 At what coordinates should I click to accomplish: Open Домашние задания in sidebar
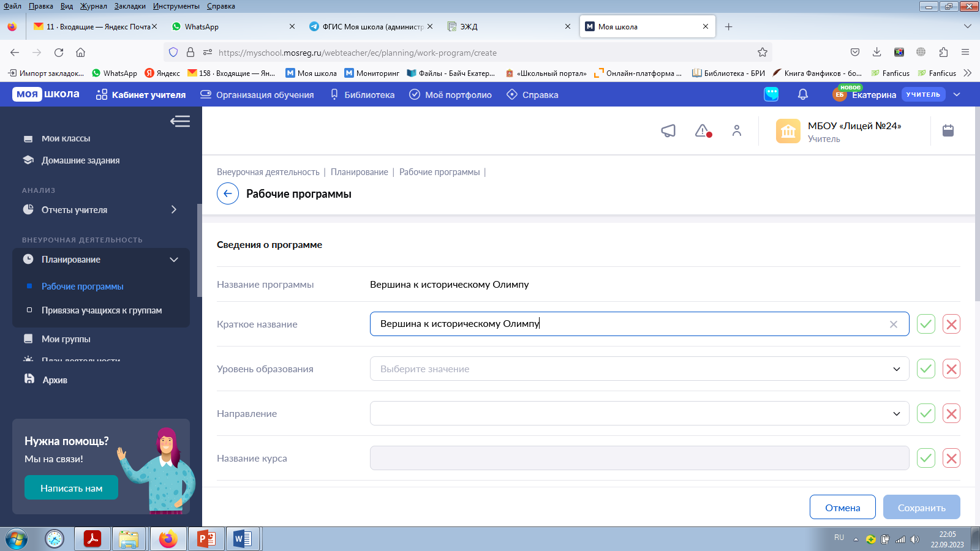point(80,160)
